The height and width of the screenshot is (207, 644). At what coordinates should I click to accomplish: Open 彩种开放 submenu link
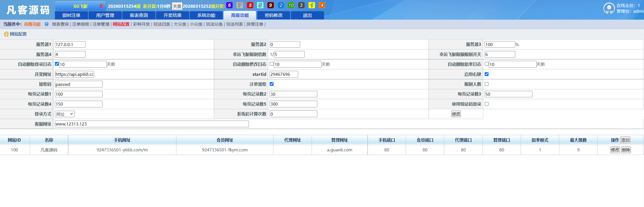pos(141,24)
